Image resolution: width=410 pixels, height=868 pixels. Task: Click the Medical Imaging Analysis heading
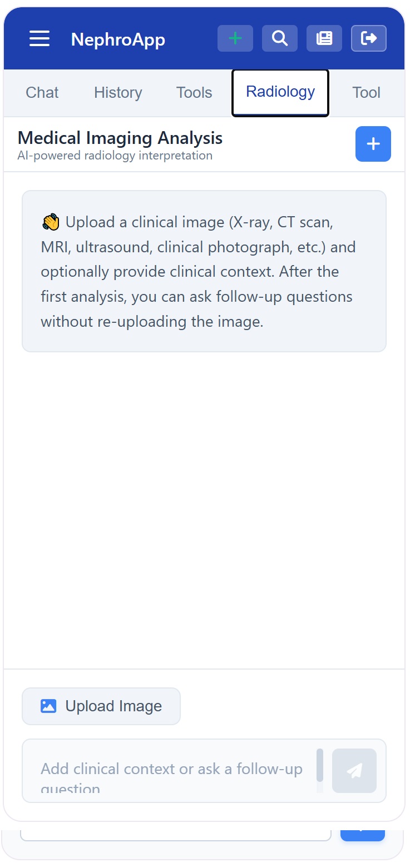(120, 138)
